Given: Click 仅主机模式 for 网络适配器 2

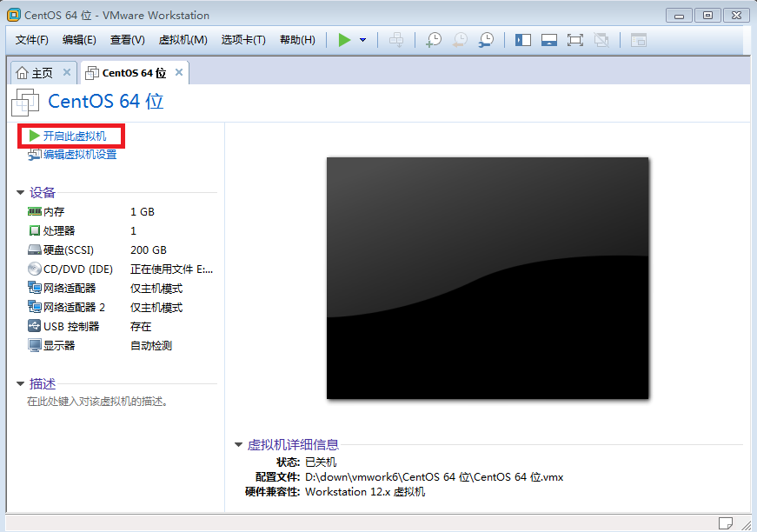Looking at the screenshot, I should (x=156, y=308).
